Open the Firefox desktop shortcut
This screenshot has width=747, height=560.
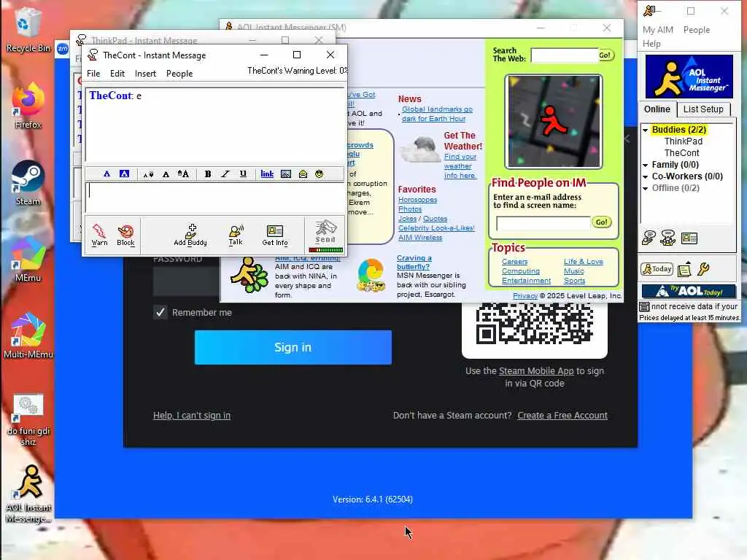point(28,106)
